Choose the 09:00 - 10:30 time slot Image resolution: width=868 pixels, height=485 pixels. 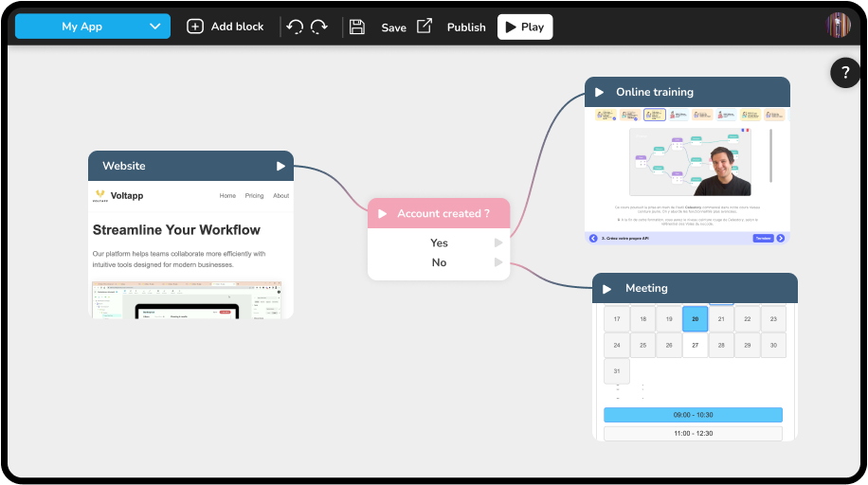[x=693, y=415]
